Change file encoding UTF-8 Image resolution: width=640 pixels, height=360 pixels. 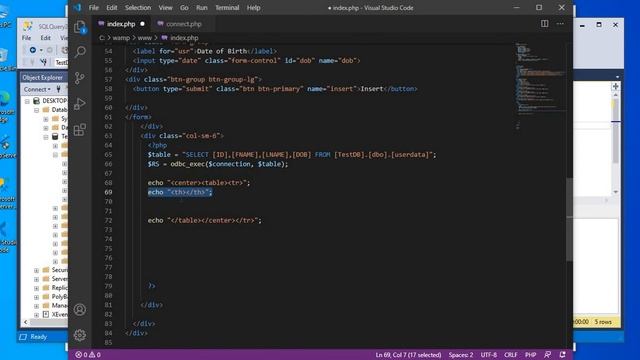pos(489,355)
